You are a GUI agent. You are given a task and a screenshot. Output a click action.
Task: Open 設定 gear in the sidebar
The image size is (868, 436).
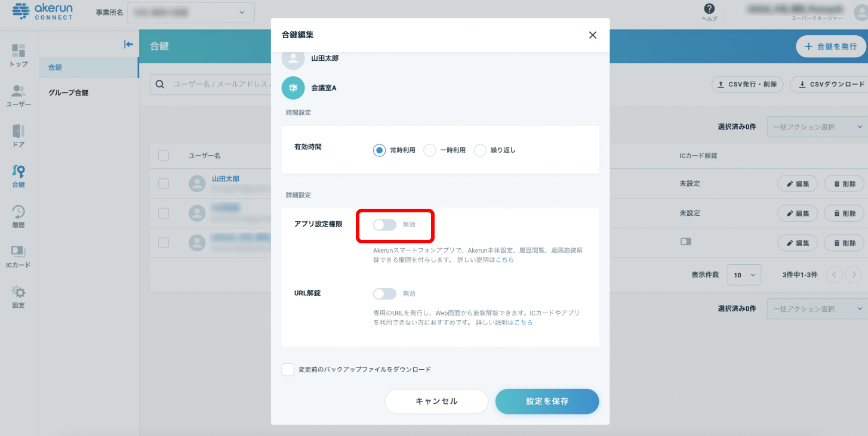coord(19,296)
